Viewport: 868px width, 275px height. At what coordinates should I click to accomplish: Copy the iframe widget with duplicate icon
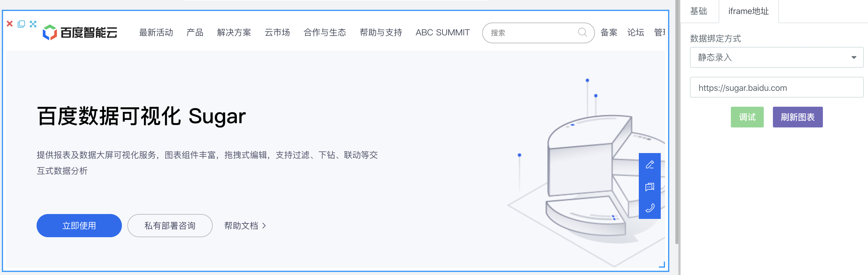coord(21,24)
